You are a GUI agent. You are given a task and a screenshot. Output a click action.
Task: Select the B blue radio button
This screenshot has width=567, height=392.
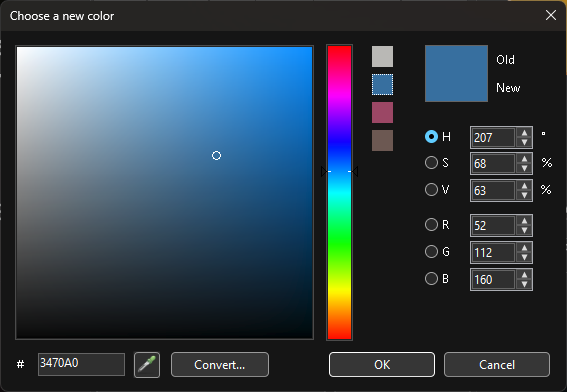point(431,278)
